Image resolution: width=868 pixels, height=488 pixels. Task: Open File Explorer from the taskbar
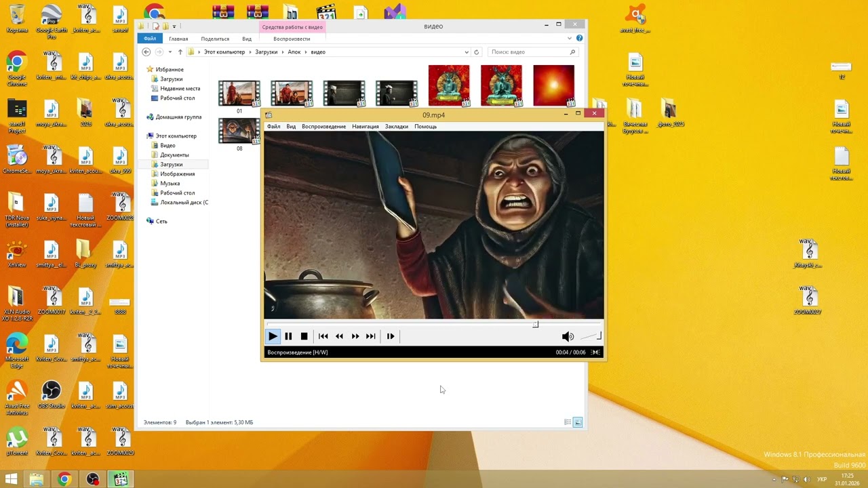[x=36, y=479]
